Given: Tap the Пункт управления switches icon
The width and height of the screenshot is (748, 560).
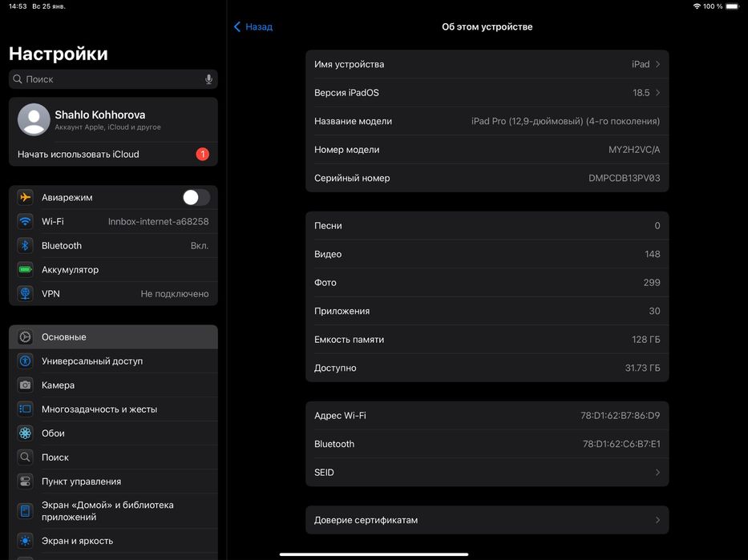Looking at the screenshot, I should 26,481.
